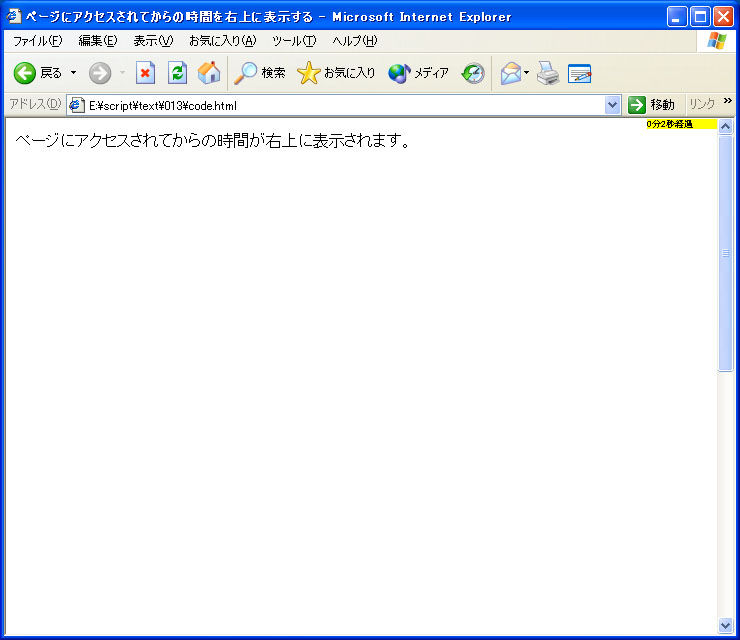
Task: Click the 移動 Go button
Action: click(651, 105)
